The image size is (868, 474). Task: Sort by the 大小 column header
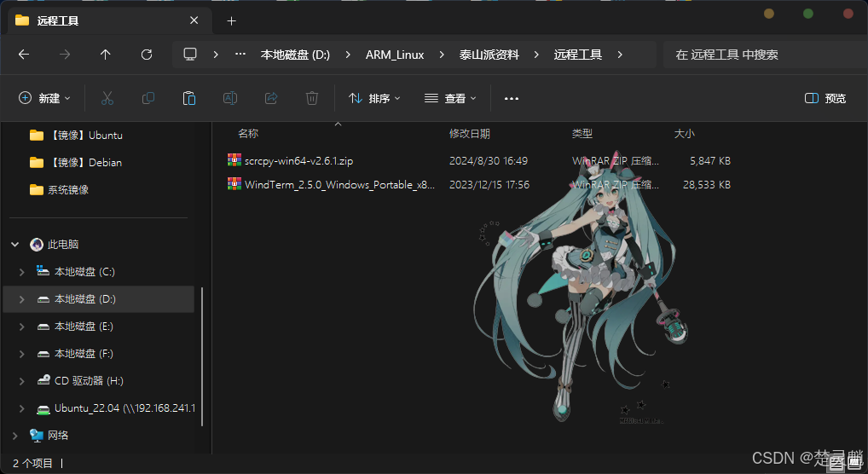click(684, 134)
